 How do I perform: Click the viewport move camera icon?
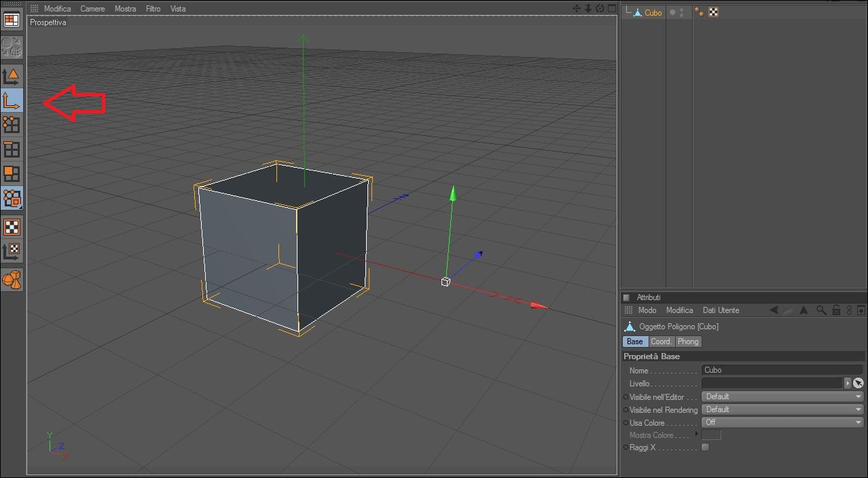pyautogui.click(x=577, y=8)
